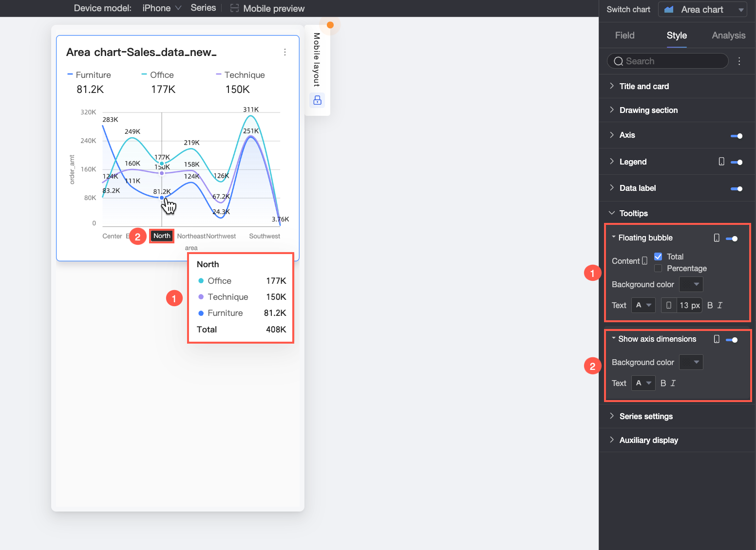Uncheck the Total checkbox
This screenshot has height=550, width=756.
click(x=658, y=257)
